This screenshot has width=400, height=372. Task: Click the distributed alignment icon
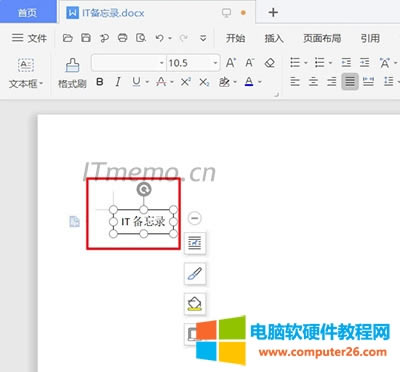[x=368, y=81]
